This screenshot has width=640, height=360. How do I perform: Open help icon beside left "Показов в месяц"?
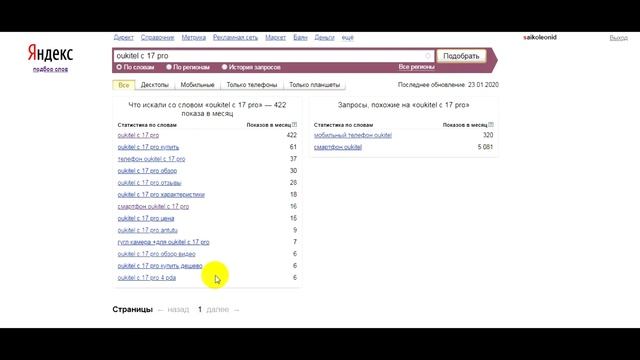294,125
